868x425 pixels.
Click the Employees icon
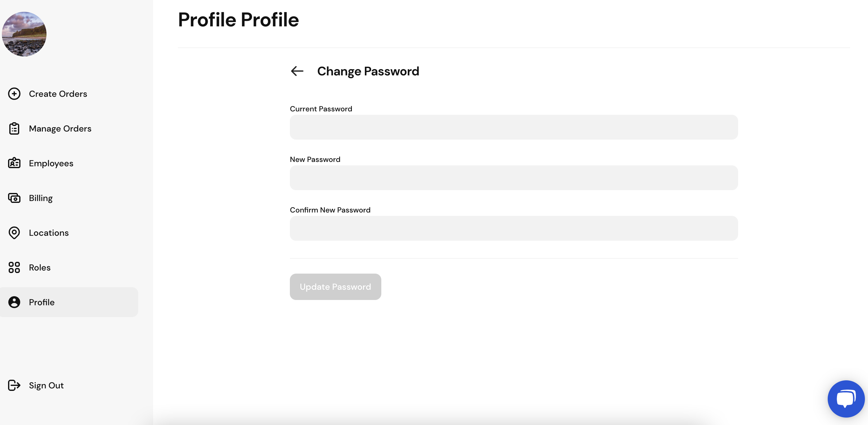(14, 163)
